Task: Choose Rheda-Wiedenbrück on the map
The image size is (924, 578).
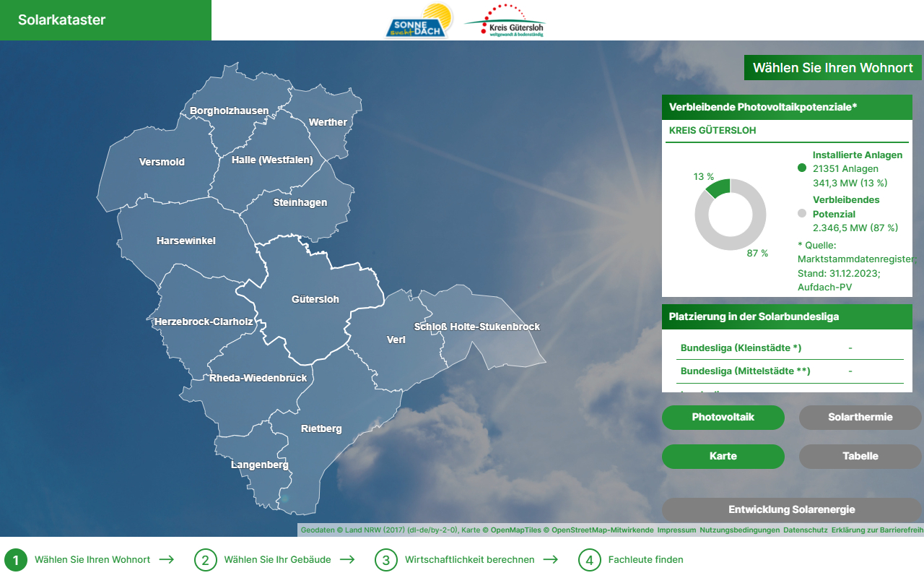Action: coord(258,379)
